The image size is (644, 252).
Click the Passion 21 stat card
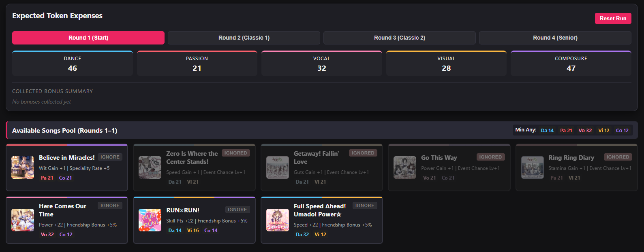(197, 64)
